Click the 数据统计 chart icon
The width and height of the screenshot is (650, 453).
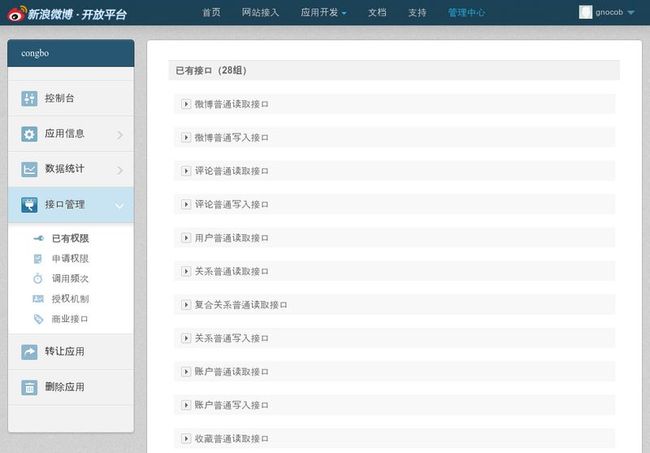tap(29, 169)
